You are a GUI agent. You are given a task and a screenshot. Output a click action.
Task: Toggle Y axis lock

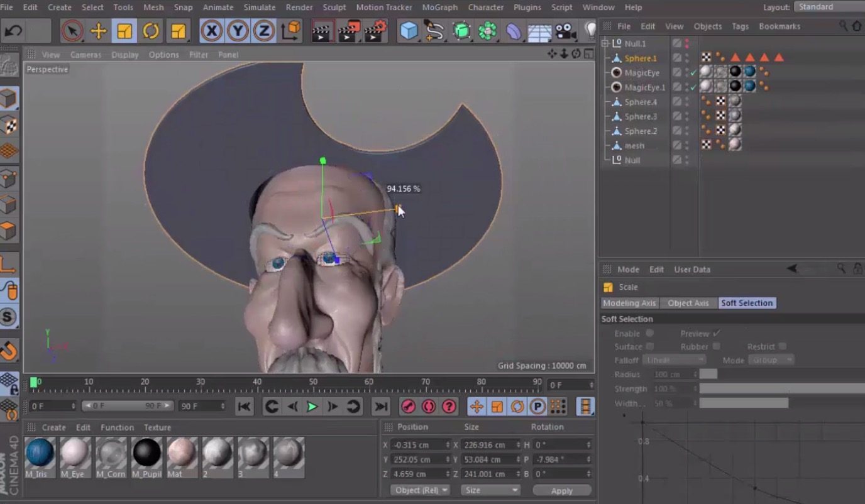(238, 31)
